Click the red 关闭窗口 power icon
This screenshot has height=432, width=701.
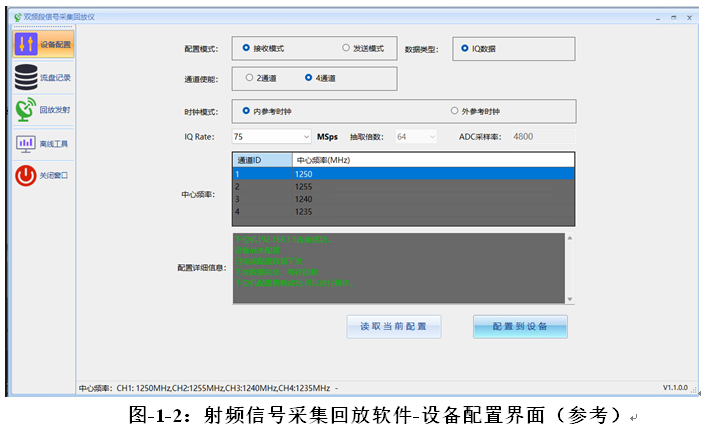25,176
